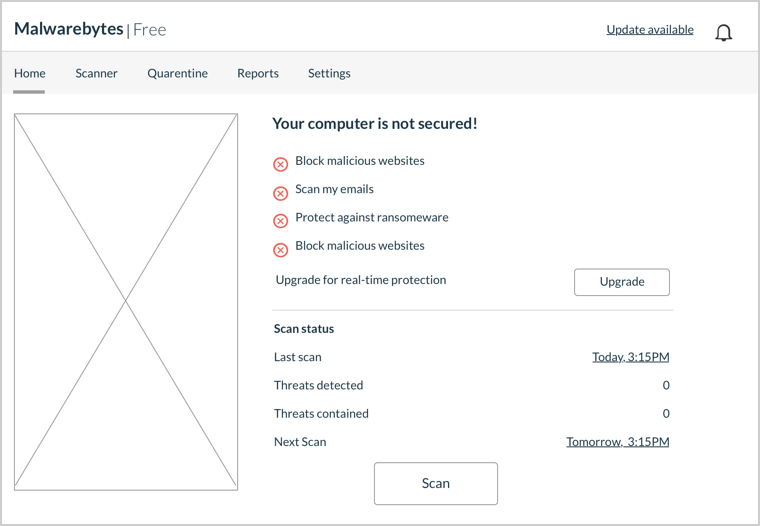Screen dimensions: 760x526
Task: Select the Scan my emails label
Action: pos(334,189)
